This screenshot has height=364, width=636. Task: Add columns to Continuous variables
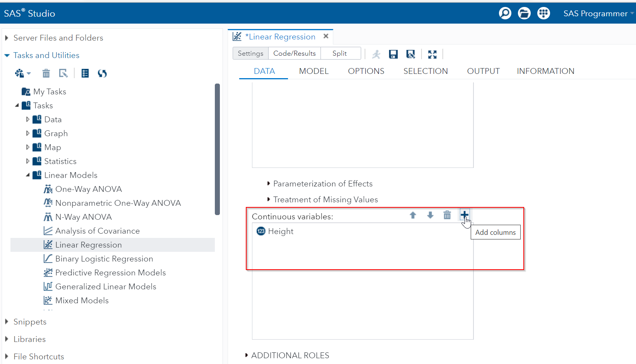click(x=464, y=215)
